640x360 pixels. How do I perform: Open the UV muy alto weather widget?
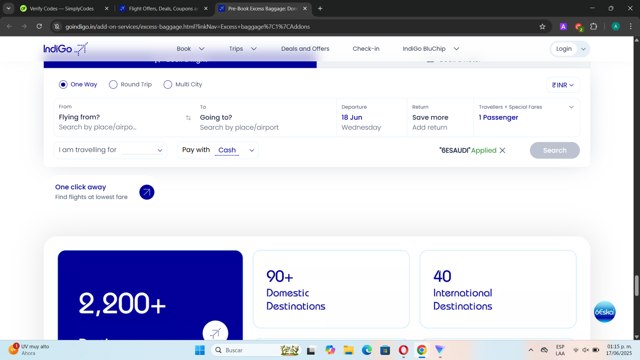(30, 349)
